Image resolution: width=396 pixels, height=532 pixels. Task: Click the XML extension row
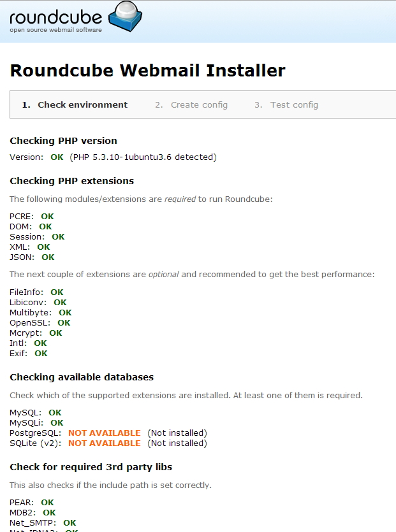(30, 247)
